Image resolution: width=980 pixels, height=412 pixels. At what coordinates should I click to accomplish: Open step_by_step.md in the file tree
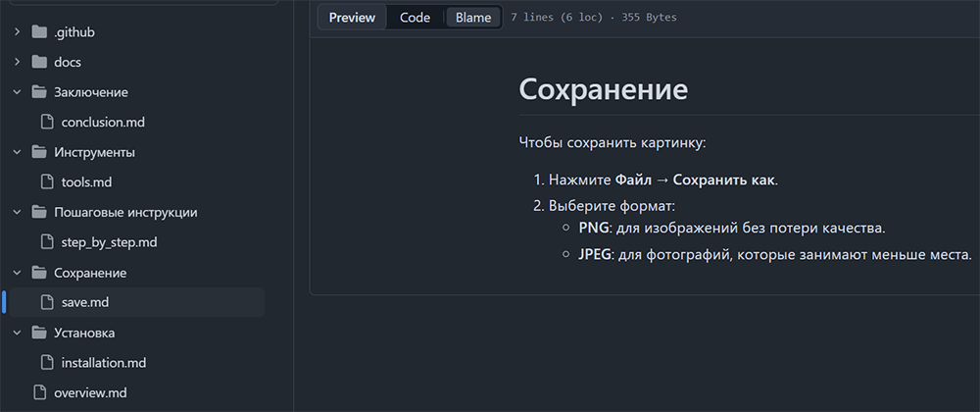tap(109, 242)
